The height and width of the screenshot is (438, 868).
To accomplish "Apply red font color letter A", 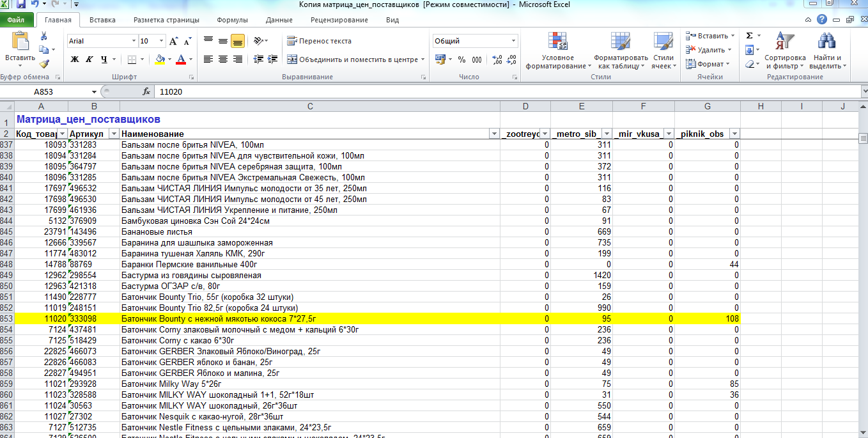I will coord(181,59).
